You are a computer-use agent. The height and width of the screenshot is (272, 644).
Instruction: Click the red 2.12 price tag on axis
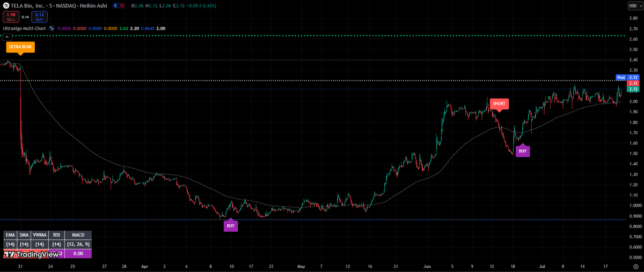point(633,83)
